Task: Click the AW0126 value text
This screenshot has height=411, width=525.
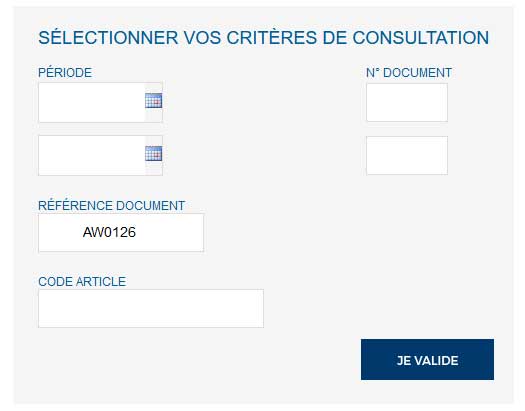Action: click(109, 232)
